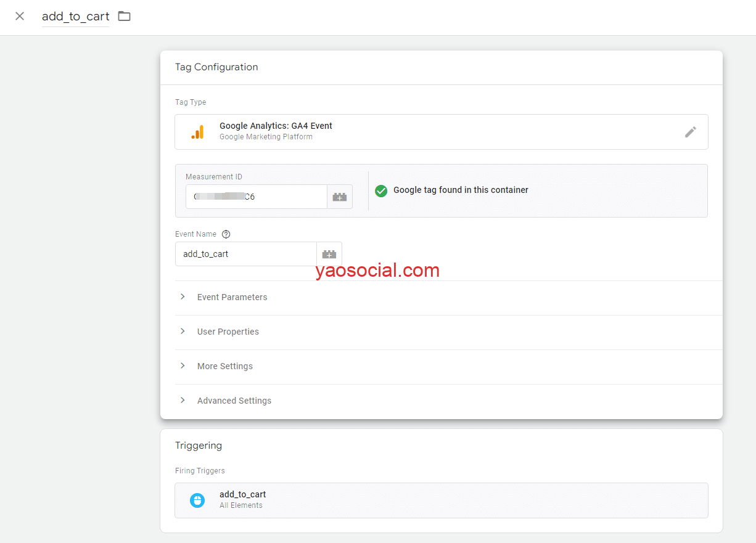
Task: Click the Event Name help question icon
Action: coord(226,234)
